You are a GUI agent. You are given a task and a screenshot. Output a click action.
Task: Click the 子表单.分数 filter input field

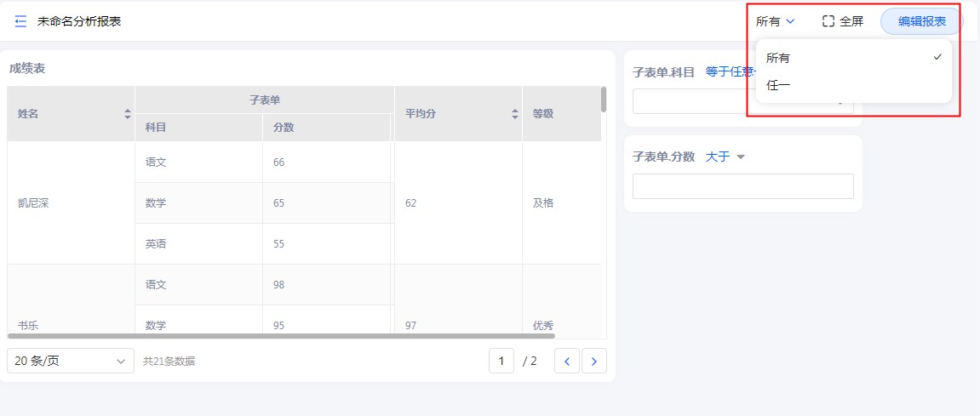pos(742,186)
